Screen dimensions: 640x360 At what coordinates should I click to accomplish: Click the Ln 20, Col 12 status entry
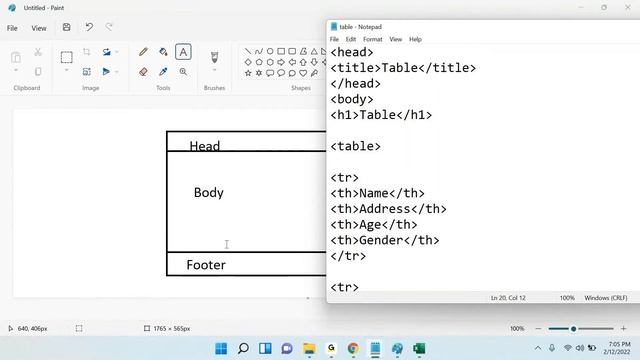[x=508, y=298]
